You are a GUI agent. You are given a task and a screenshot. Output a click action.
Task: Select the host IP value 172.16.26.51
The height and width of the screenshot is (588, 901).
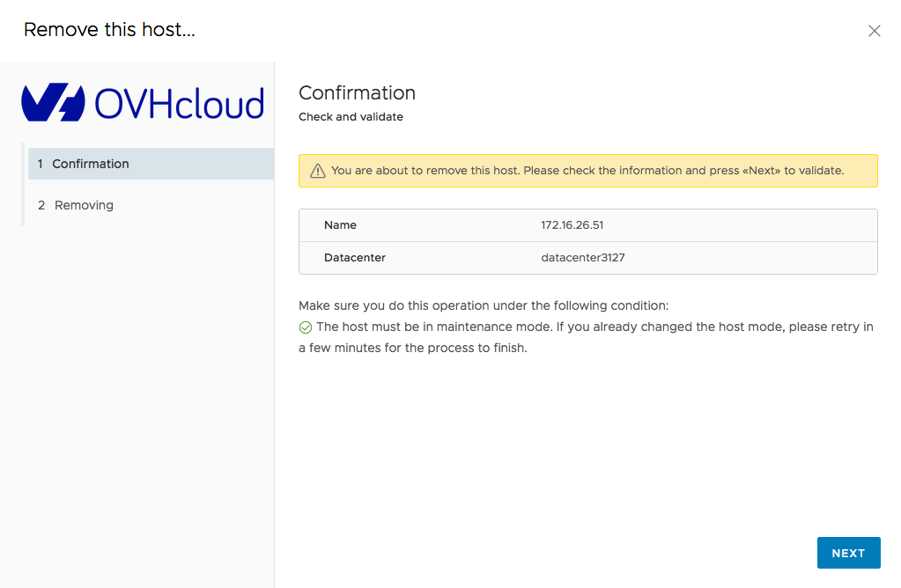pos(572,224)
